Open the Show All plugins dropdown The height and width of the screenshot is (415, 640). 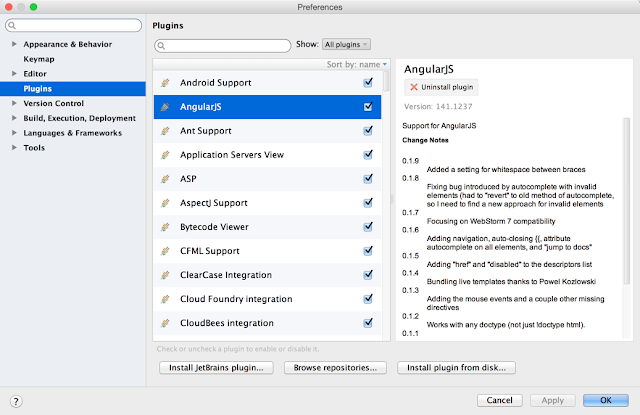tap(346, 45)
